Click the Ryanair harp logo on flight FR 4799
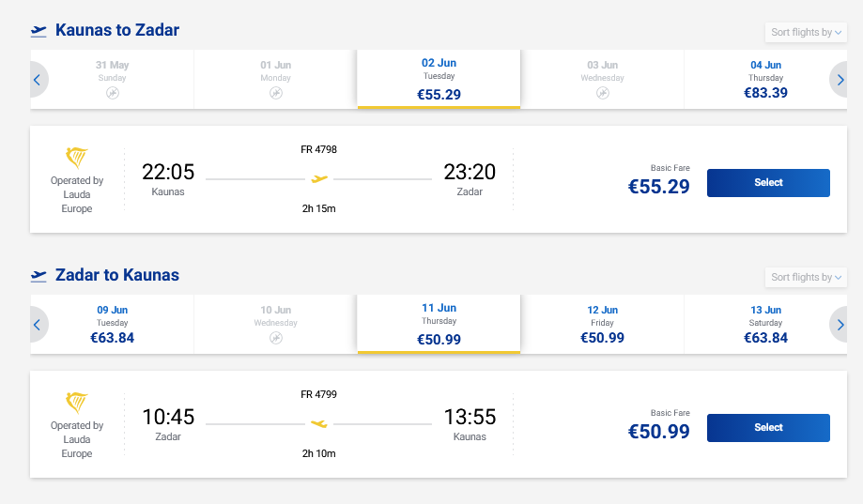The image size is (863, 504). pos(77,403)
